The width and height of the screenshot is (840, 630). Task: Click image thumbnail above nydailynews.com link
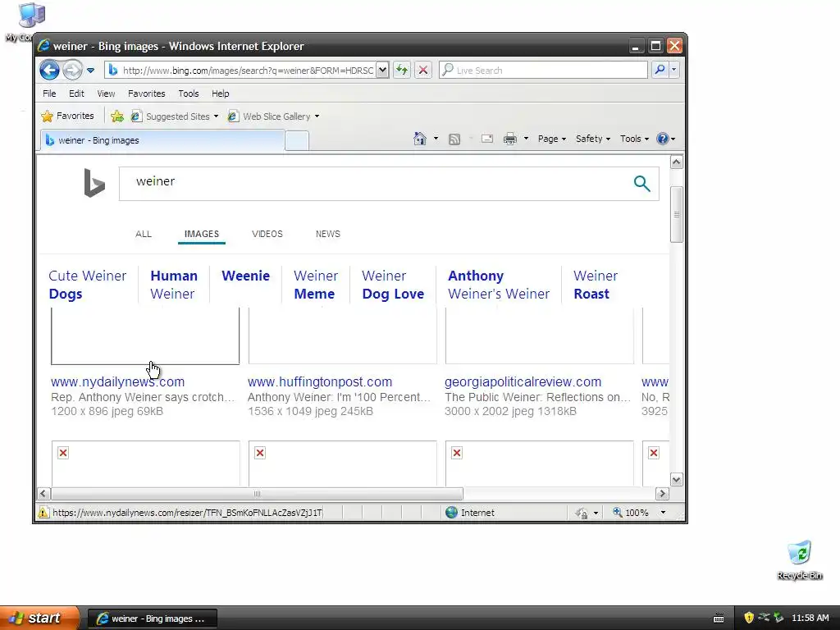point(145,336)
